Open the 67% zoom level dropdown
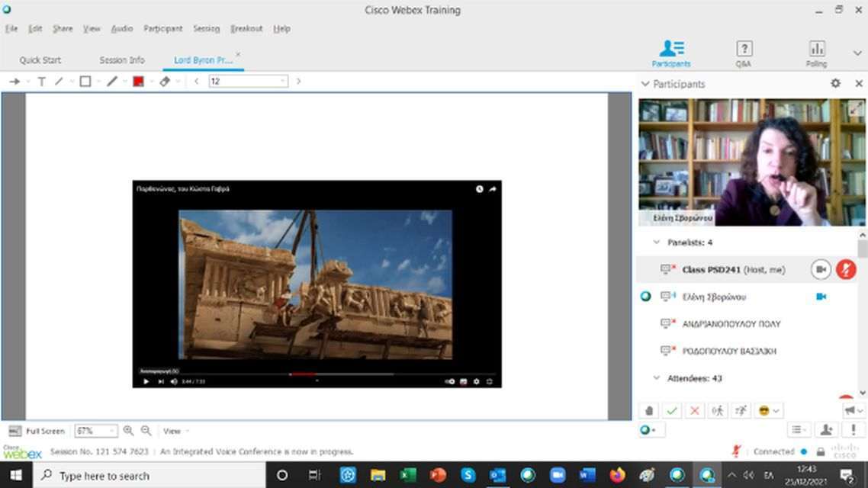 pyautogui.click(x=96, y=431)
